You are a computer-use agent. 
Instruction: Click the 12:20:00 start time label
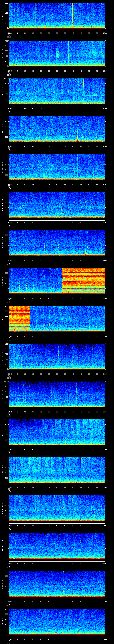9,260
